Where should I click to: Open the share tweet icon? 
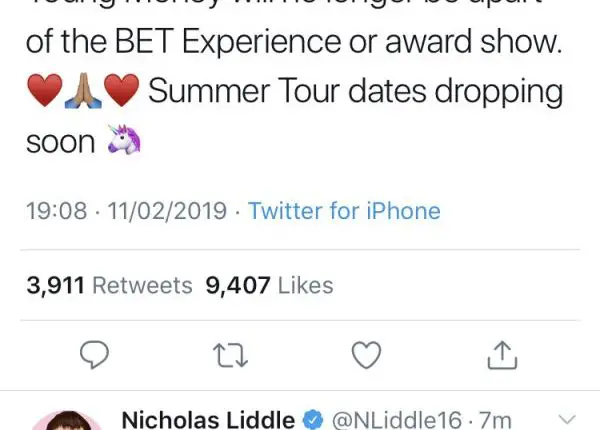[502, 355]
